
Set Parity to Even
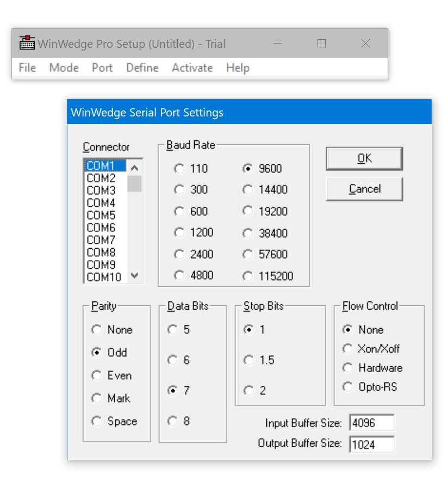point(98,375)
